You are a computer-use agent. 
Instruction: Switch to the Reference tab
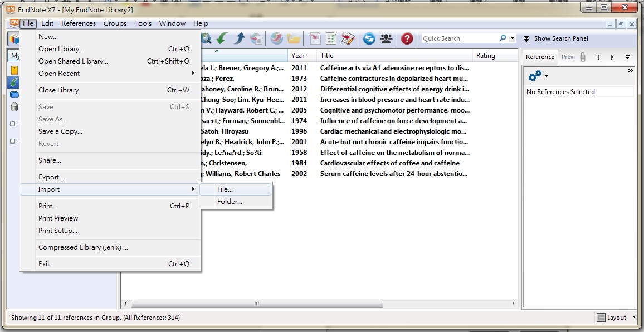[540, 57]
